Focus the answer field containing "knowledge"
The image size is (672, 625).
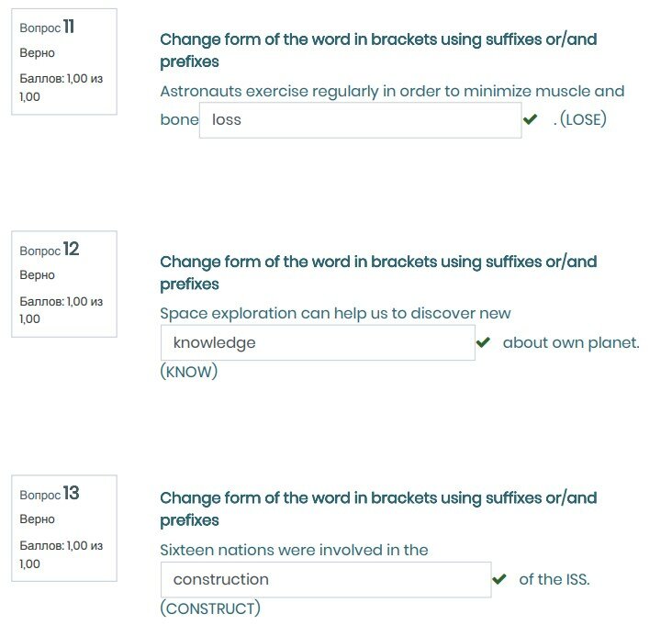coord(317,342)
